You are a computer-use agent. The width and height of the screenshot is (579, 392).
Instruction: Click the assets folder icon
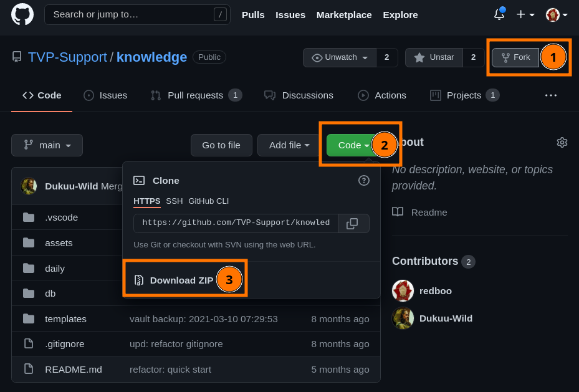29,242
